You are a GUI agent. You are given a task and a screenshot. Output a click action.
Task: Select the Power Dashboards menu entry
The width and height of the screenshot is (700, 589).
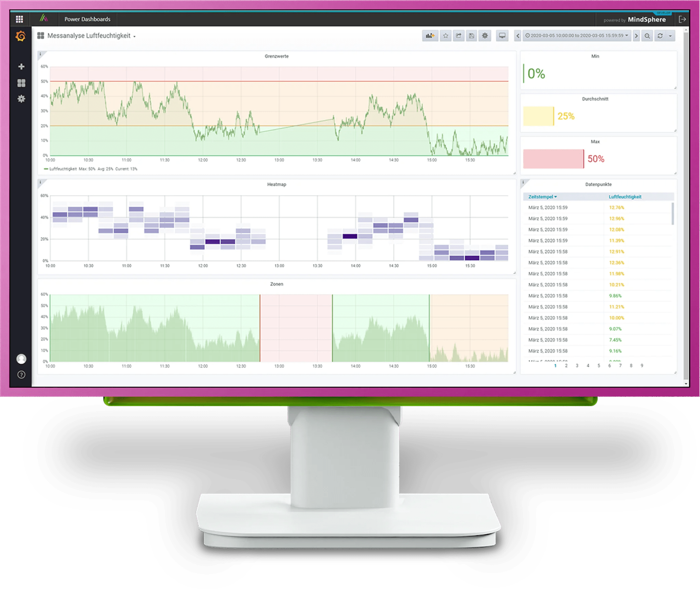[x=87, y=19]
